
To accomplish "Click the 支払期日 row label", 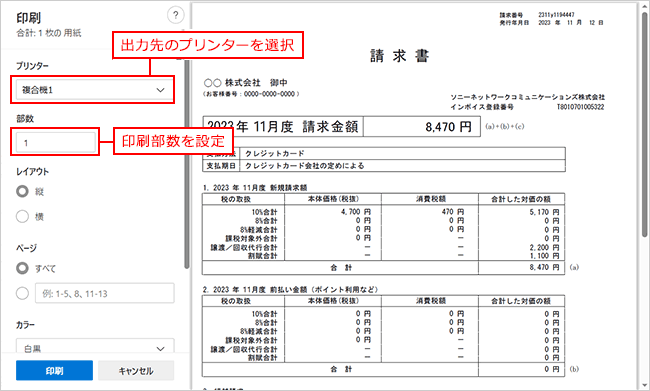I will (221, 165).
